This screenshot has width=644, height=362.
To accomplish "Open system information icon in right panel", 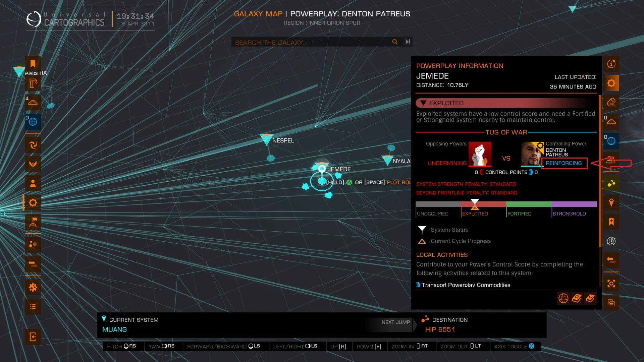I will [x=611, y=64].
